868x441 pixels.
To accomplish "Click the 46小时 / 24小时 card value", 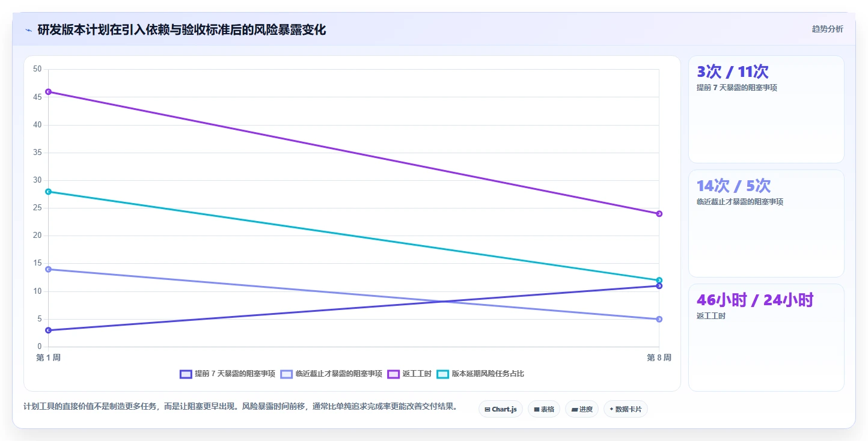I will tap(755, 300).
